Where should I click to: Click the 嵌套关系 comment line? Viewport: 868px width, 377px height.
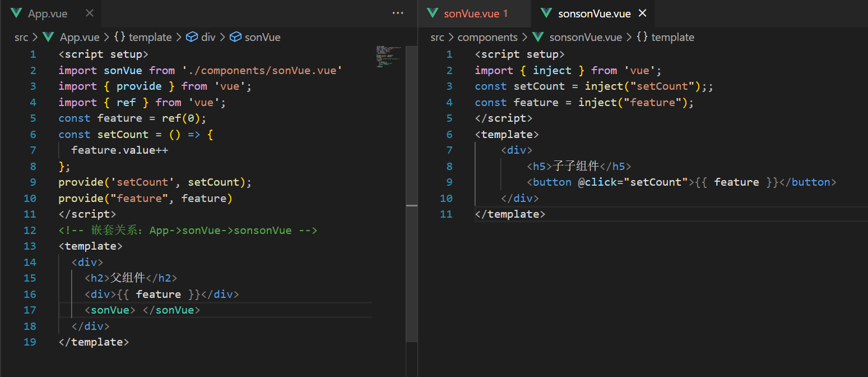pyautogui.click(x=188, y=231)
